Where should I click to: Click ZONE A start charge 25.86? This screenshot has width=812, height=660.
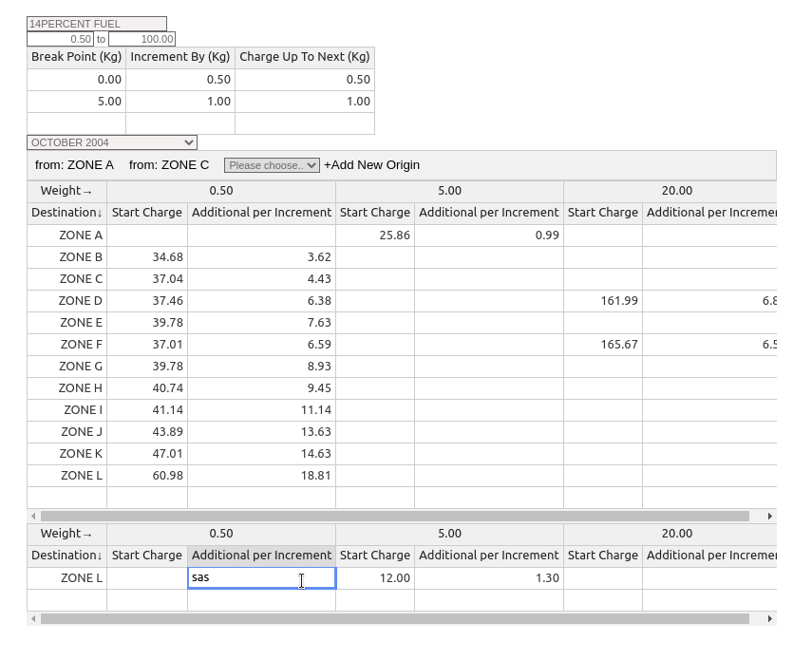point(375,236)
